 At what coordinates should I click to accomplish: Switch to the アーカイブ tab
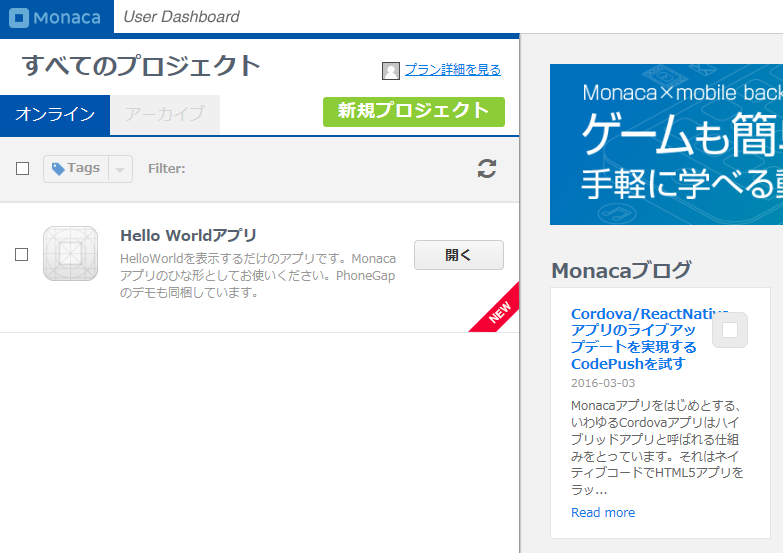tap(165, 114)
